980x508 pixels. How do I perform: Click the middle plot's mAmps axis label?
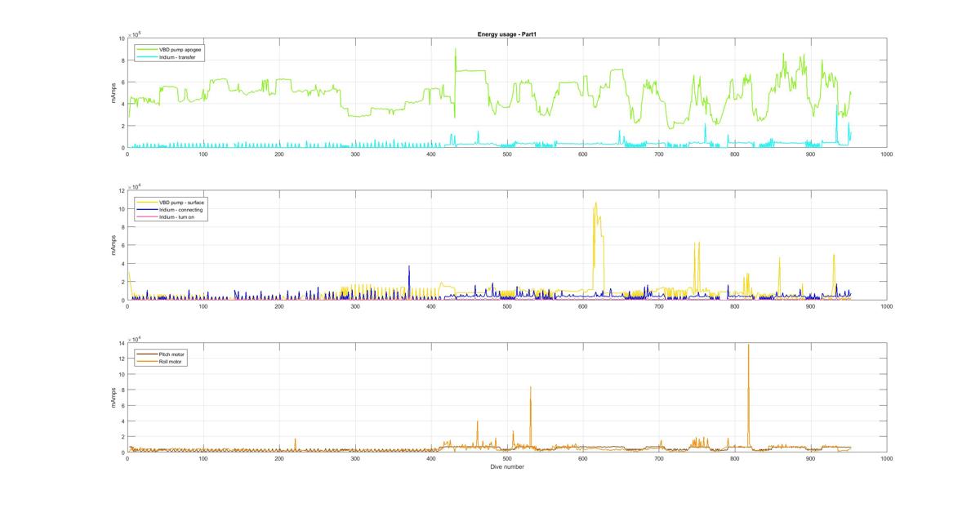pos(114,245)
